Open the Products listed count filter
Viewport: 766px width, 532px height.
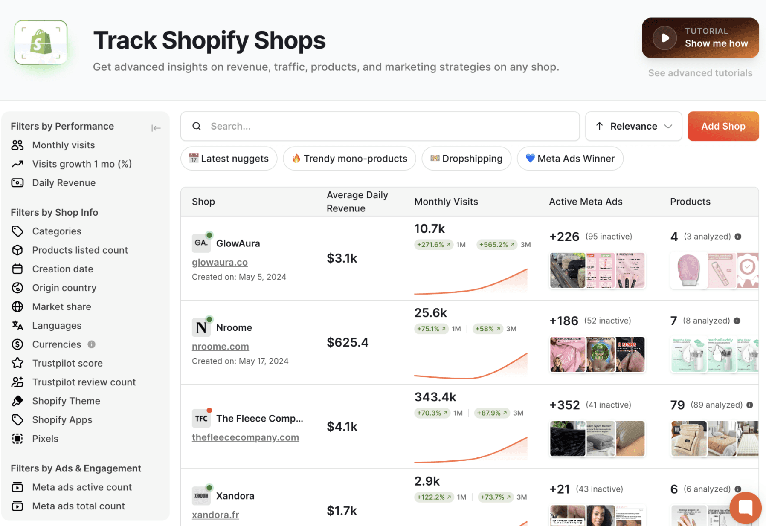80,250
